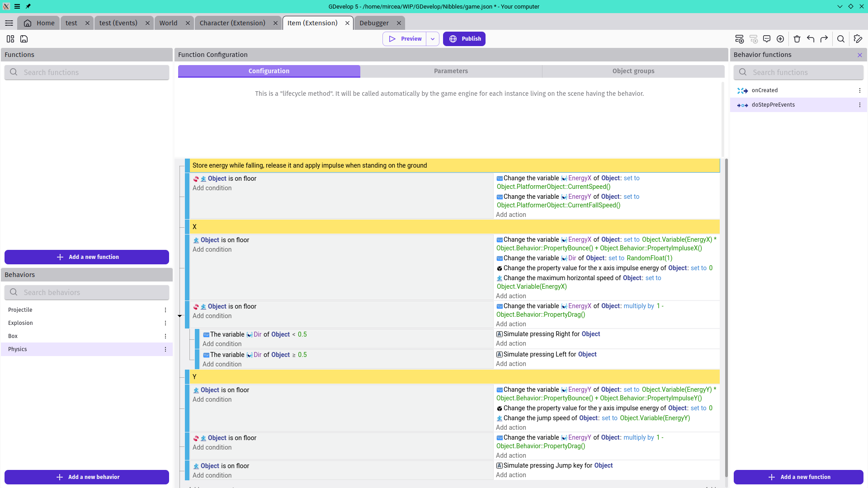
Task: Switch to the Parameters tab
Action: pyautogui.click(x=451, y=71)
